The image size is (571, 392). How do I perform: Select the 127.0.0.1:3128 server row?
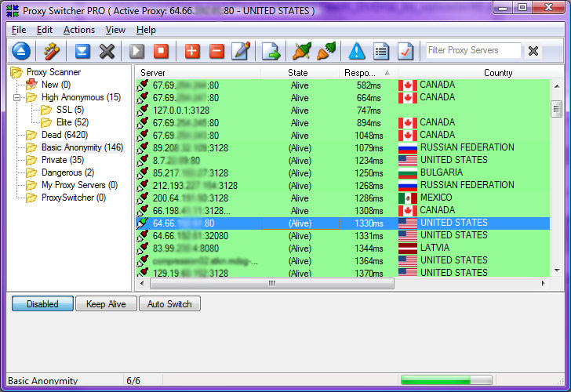(x=343, y=111)
